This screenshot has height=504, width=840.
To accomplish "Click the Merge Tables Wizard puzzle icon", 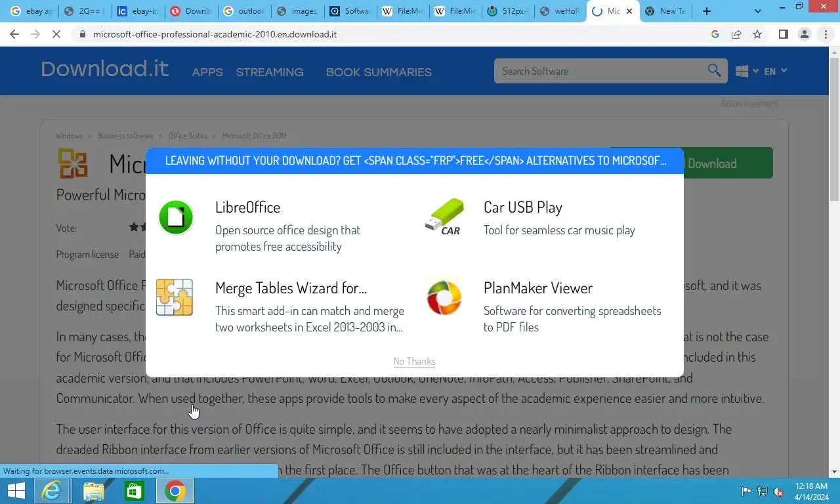I will [x=175, y=297].
